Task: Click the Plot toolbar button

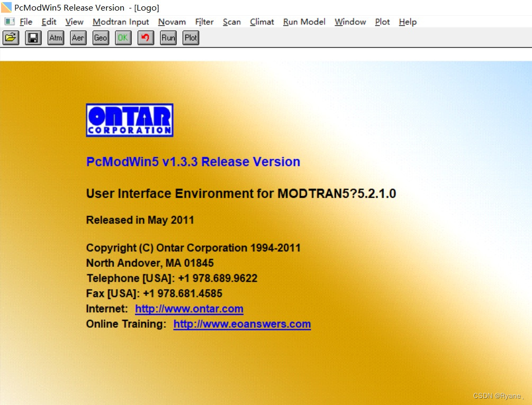Action: [x=191, y=38]
